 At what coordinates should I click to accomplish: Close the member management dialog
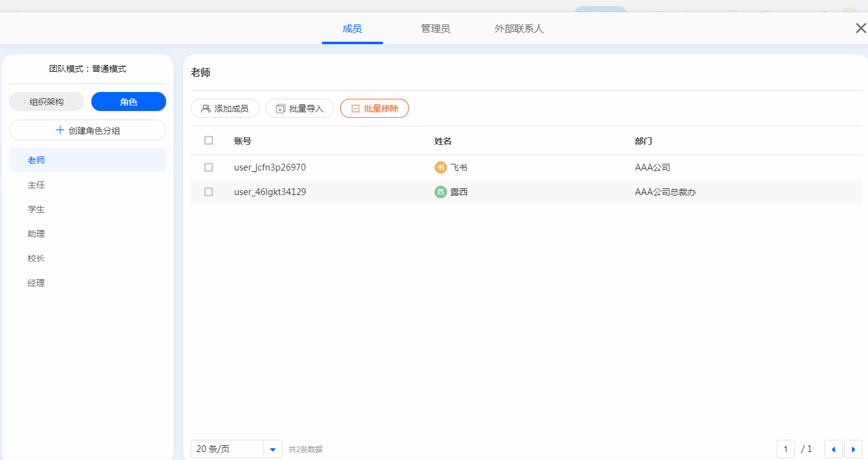(861, 28)
